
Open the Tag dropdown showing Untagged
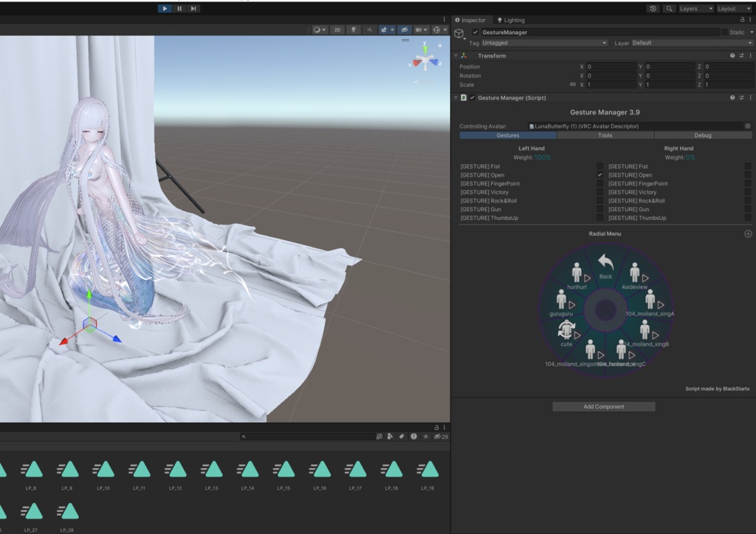pyautogui.click(x=544, y=43)
